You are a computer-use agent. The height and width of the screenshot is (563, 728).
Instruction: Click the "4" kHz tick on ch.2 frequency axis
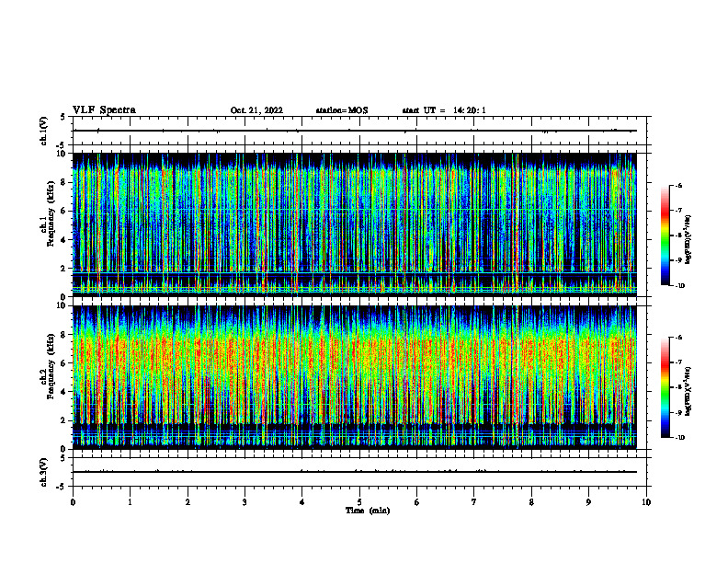tap(63, 392)
